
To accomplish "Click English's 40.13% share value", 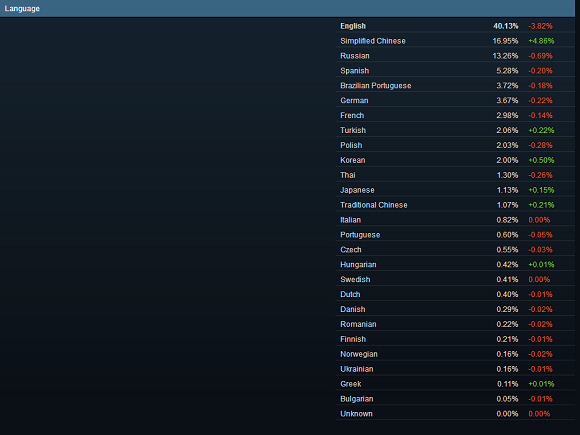I will (505, 26).
